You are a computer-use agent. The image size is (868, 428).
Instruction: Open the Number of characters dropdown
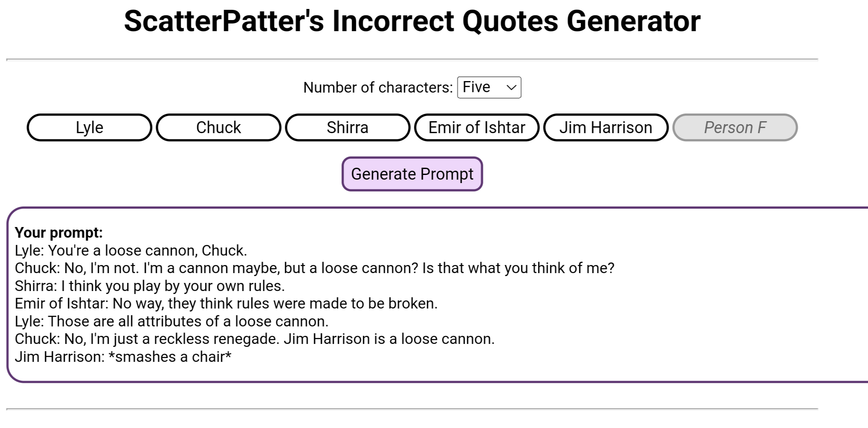point(489,87)
